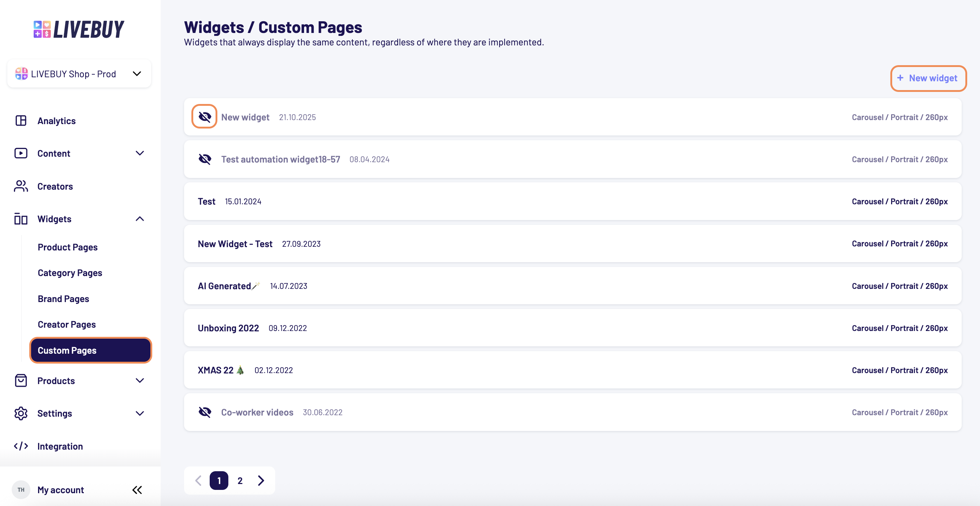This screenshot has width=980, height=506.
Task: Click the TH account avatar
Action: (x=21, y=490)
